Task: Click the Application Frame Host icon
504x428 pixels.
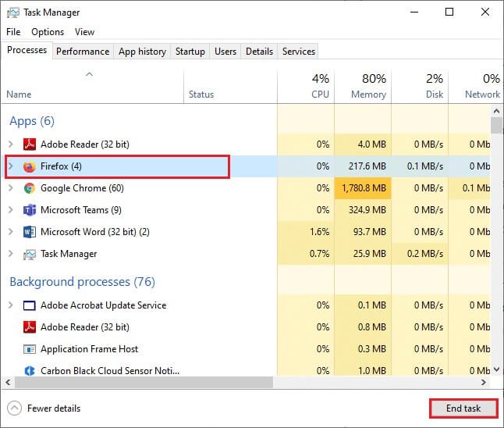Action: pyautogui.click(x=30, y=349)
